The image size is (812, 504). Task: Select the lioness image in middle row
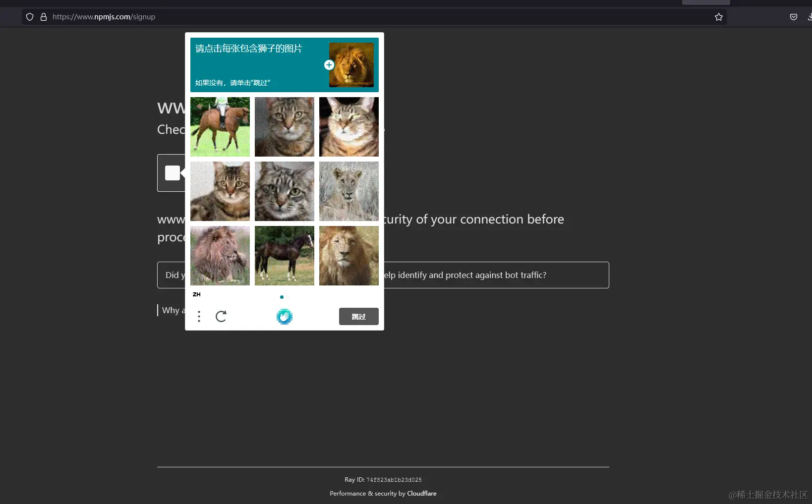pos(349,191)
